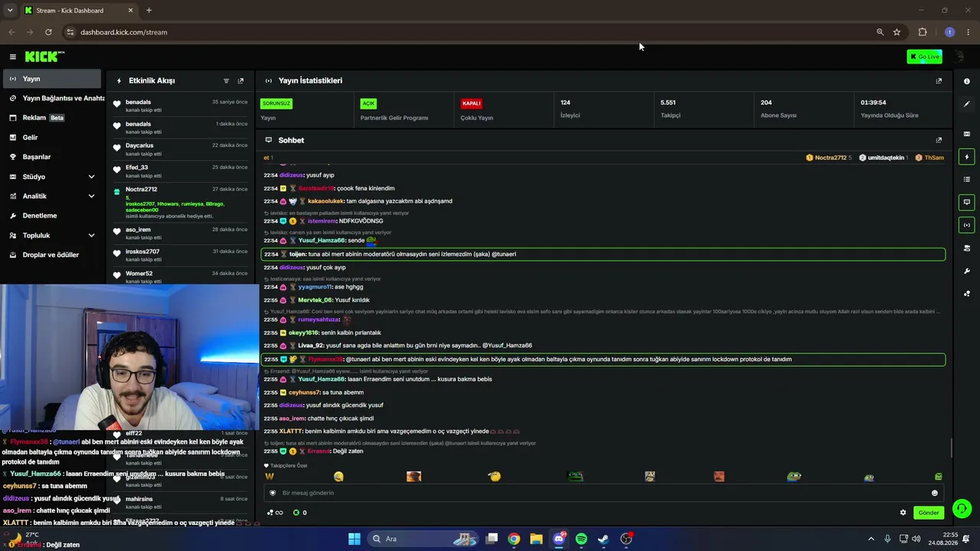Click username kakaoolukek in chat
This screenshot has width=980, height=551.
(325, 201)
